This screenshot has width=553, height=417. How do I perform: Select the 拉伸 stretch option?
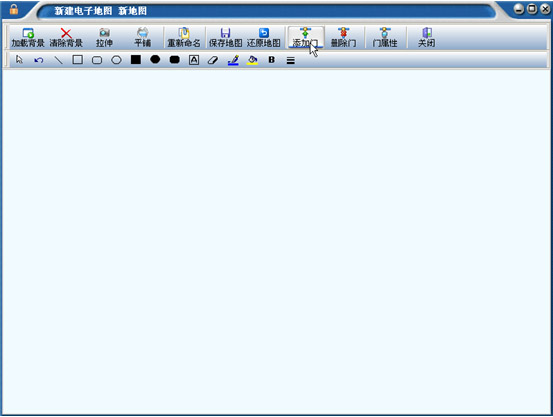[104, 38]
